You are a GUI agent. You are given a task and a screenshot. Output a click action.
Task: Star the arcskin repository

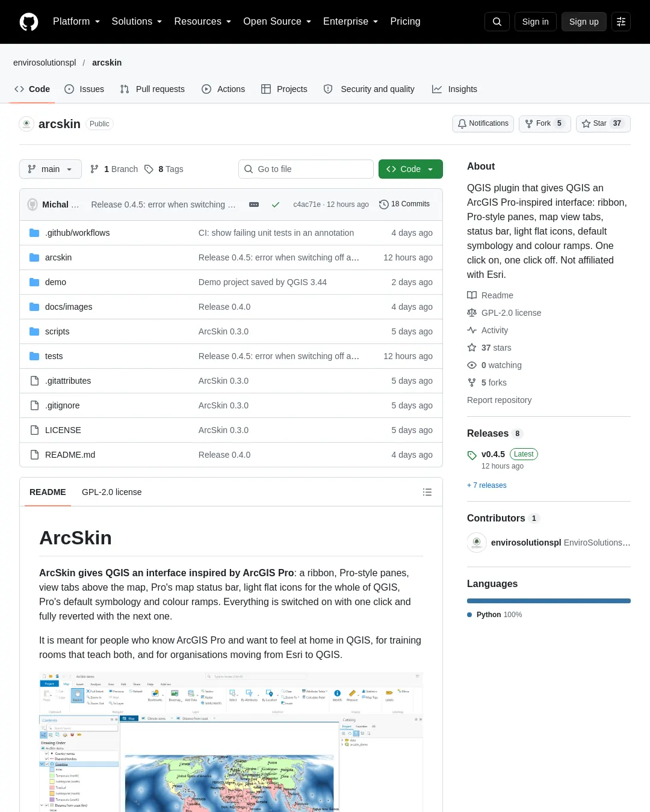pos(603,124)
